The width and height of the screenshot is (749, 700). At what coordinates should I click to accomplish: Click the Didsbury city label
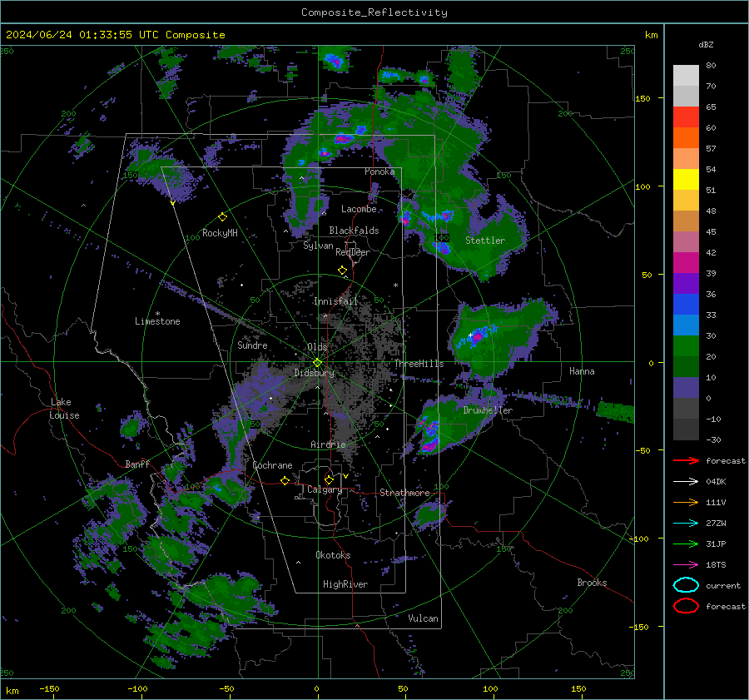pyautogui.click(x=315, y=373)
